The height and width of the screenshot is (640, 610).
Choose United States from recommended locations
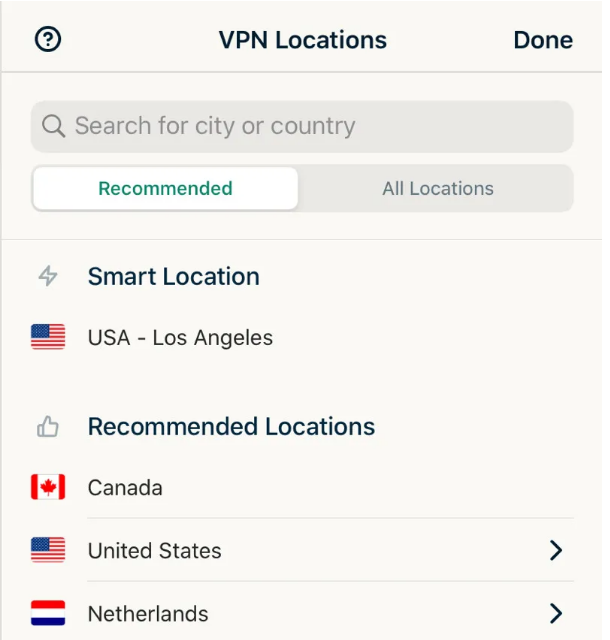(155, 550)
